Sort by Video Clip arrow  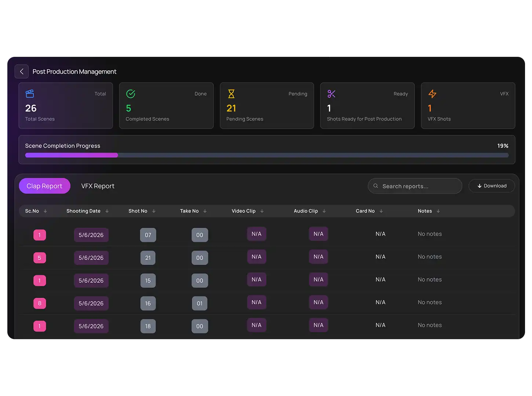point(262,211)
